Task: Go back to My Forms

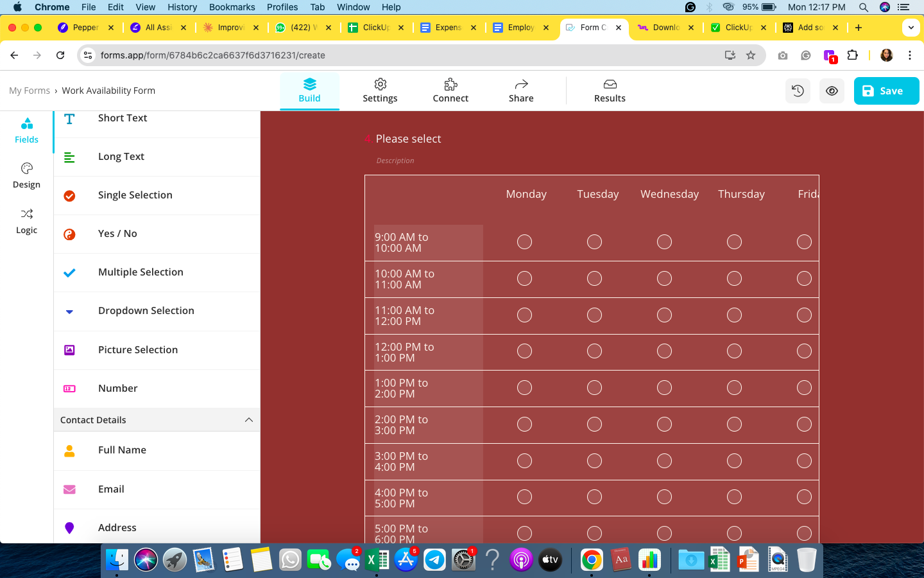Action: [30, 90]
